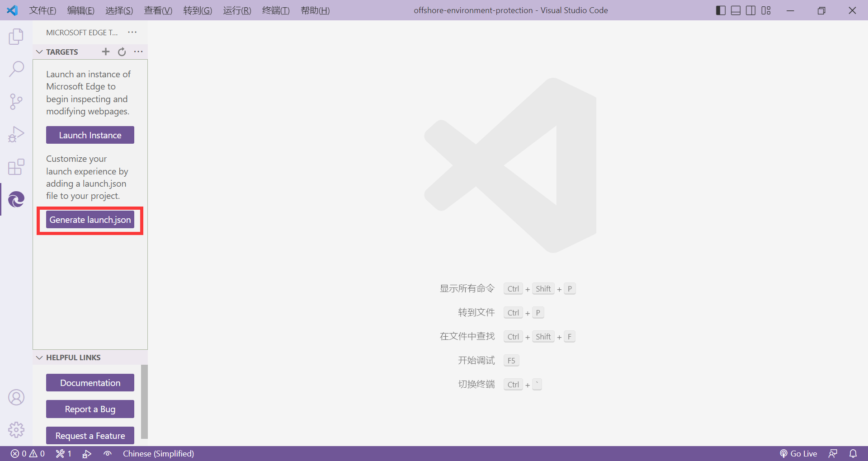Add a new target with plus icon
This screenshot has height=461, width=868.
pos(106,52)
